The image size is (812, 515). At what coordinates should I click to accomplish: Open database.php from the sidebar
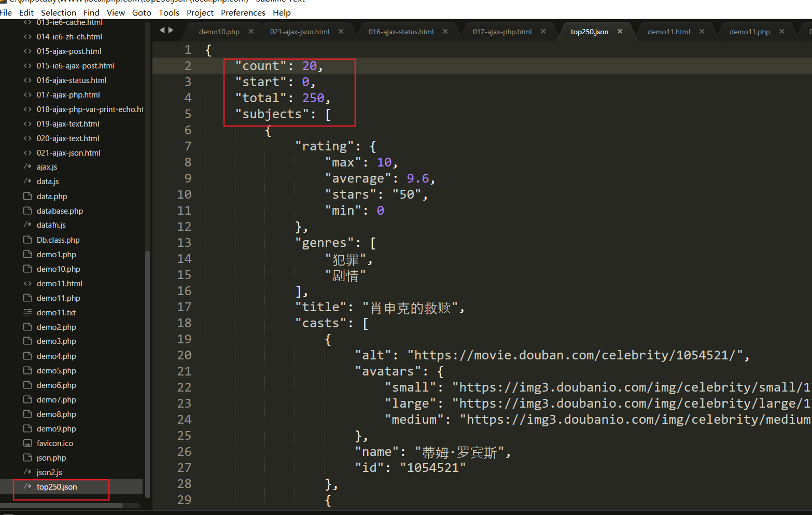click(60, 211)
